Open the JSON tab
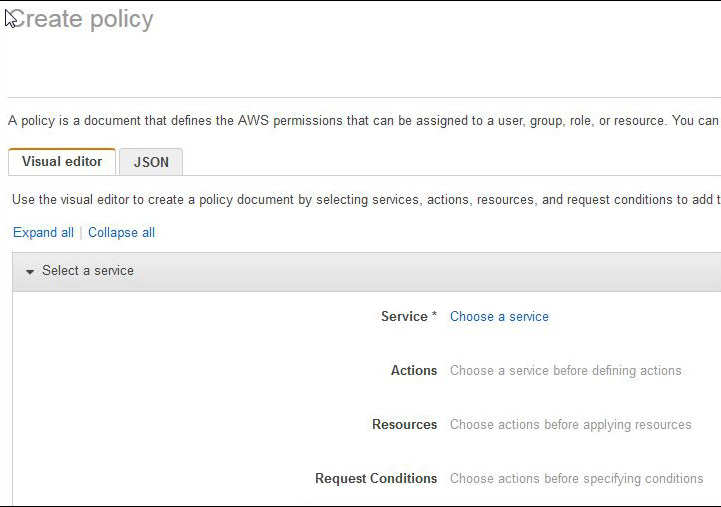721x507 pixels. 151,163
